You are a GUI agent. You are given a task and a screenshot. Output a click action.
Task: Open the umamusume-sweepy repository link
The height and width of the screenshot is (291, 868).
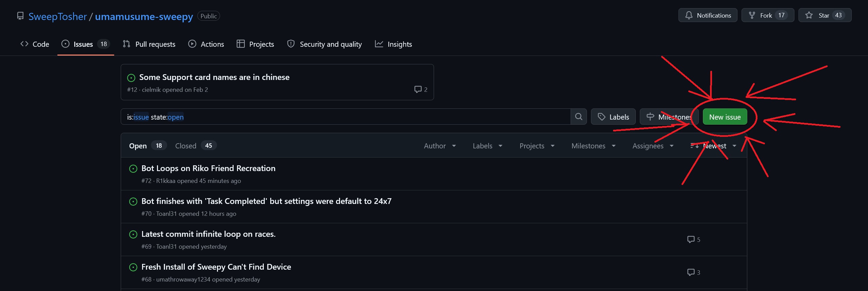coord(144,16)
